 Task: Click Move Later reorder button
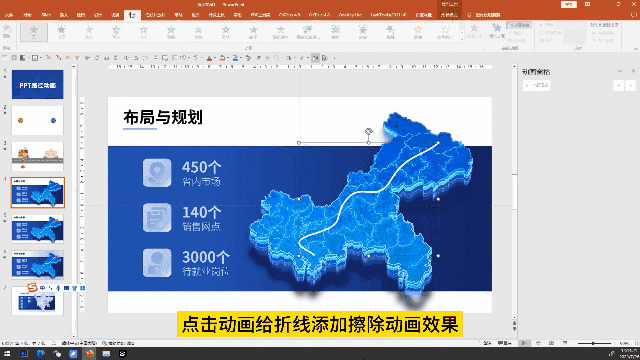[604, 40]
